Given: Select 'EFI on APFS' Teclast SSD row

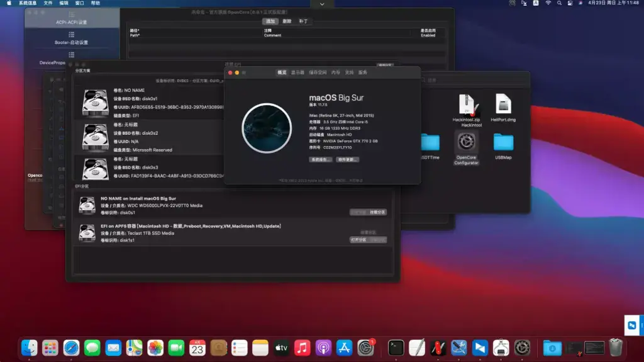Looking at the screenshot, I should [233, 233].
